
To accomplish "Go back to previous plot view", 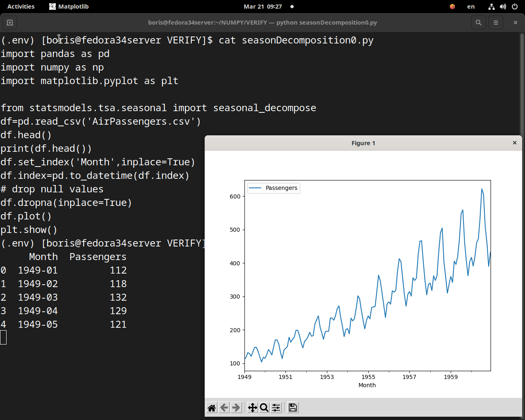I will click(x=224, y=407).
